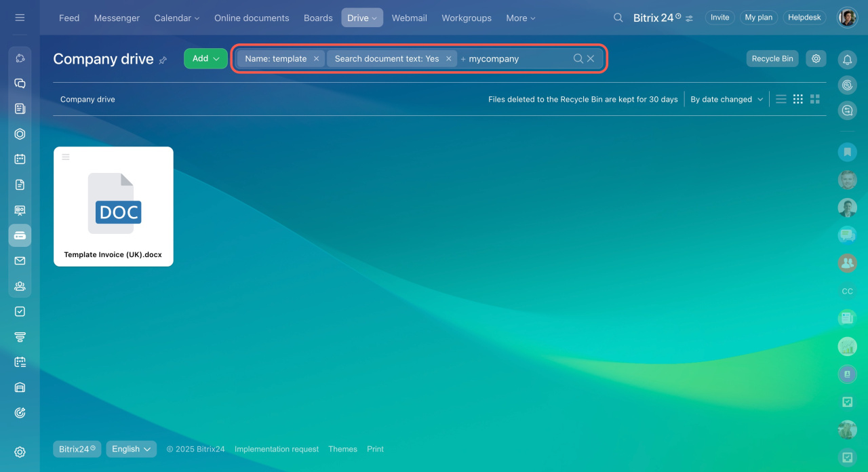
Task: Open the English language selector
Action: point(131,449)
